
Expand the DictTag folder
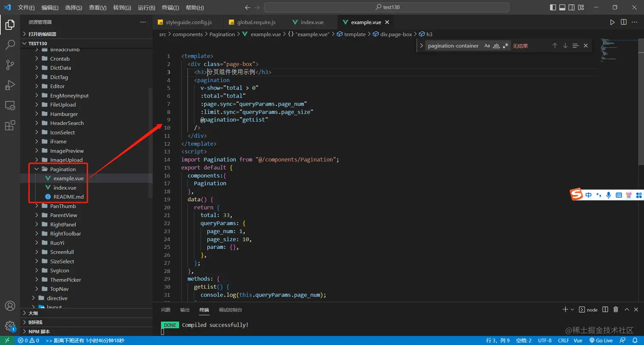tap(37, 77)
